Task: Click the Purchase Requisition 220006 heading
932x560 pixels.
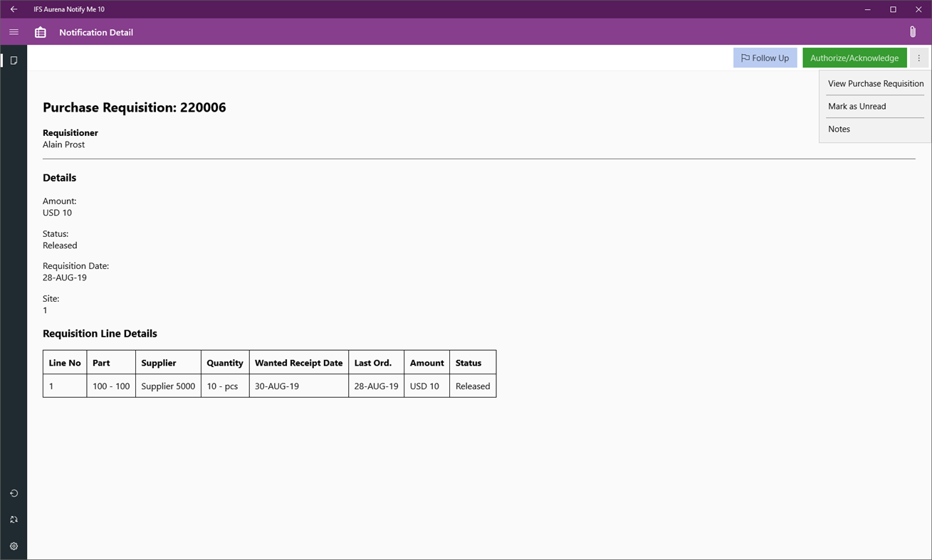Action: point(134,107)
